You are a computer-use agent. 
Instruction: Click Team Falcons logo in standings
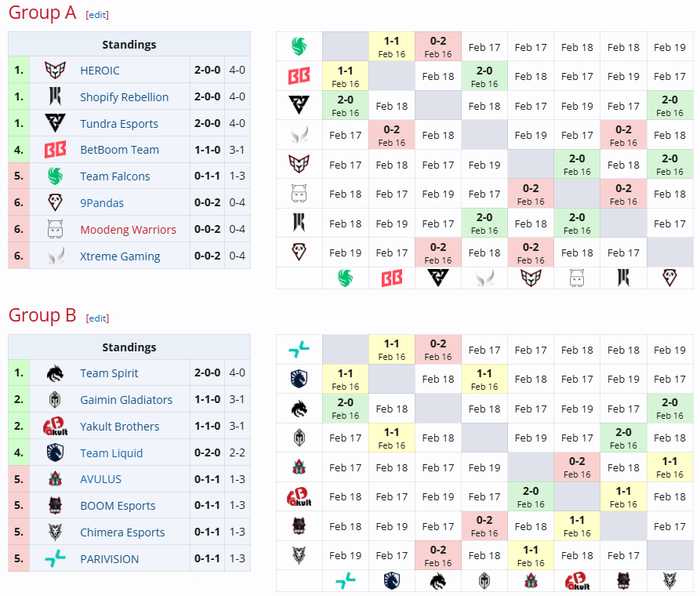(x=56, y=176)
